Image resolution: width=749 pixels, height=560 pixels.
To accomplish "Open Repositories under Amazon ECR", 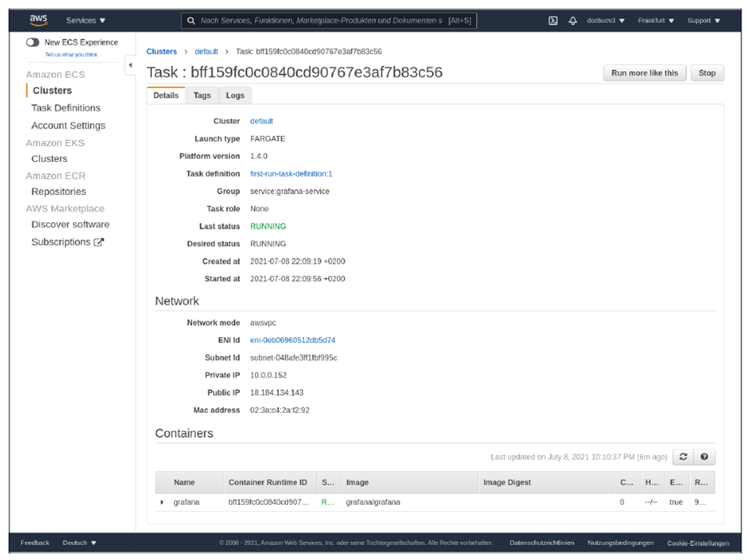I will pyautogui.click(x=59, y=192).
